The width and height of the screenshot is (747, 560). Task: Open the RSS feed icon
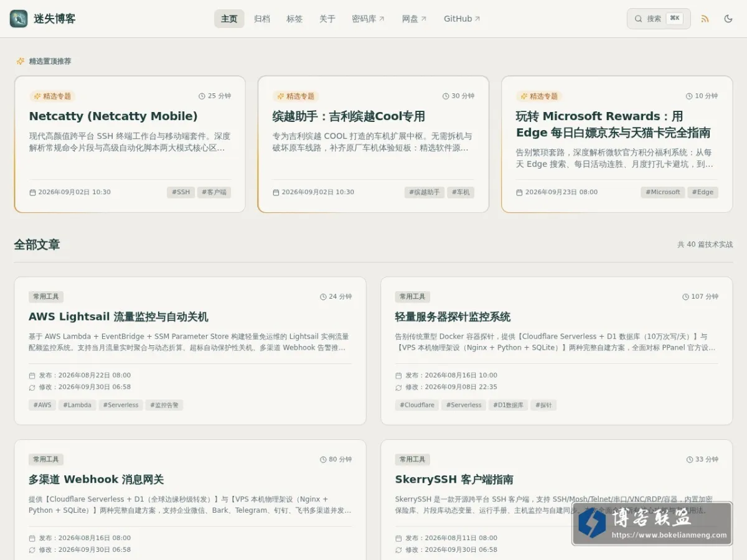point(705,19)
